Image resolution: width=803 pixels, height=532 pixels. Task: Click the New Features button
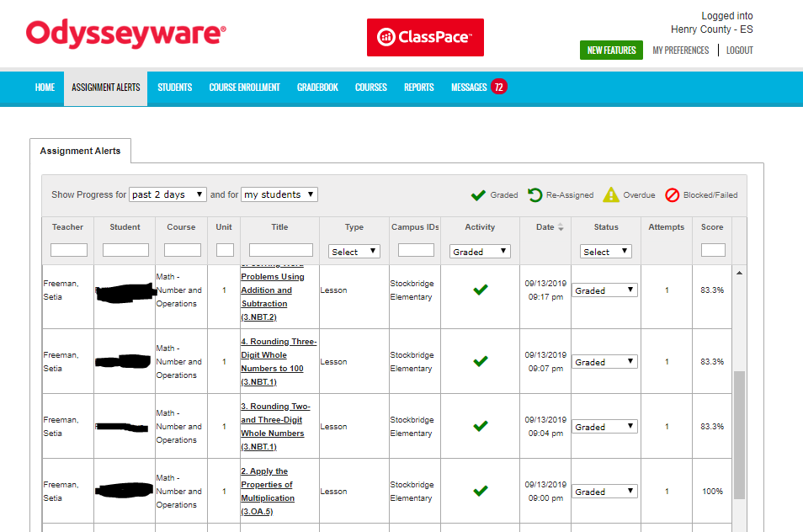click(x=611, y=51)
